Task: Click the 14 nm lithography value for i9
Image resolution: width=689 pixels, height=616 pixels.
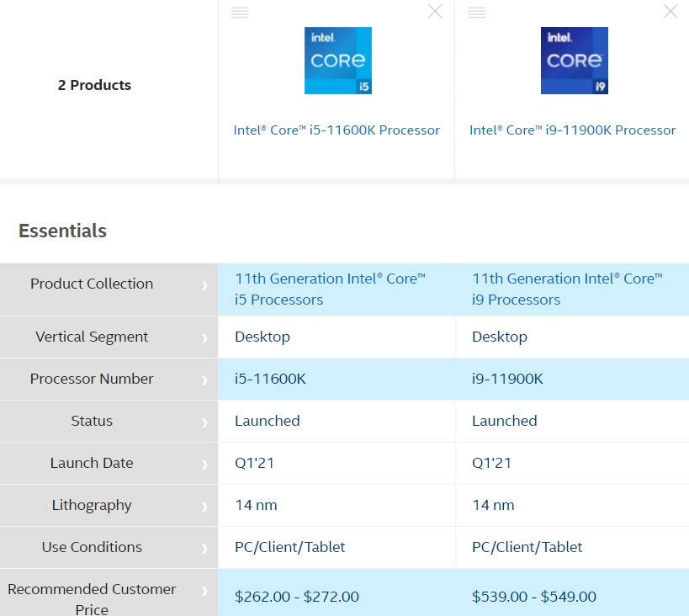Action: tap(493, 505)
